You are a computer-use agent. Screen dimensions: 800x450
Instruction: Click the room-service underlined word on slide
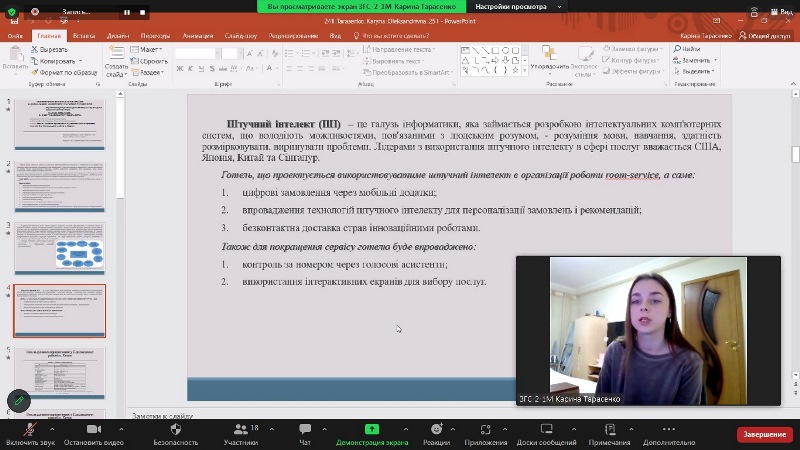(632, 175)
